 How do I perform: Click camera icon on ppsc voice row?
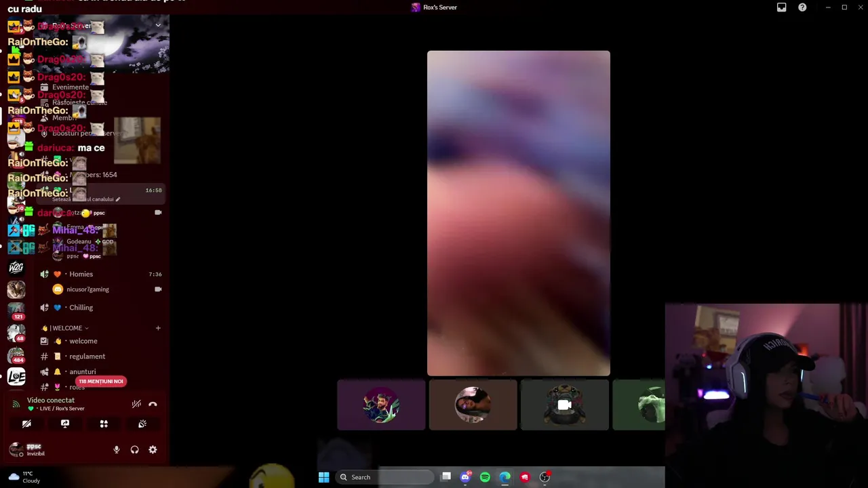(158, 213)
